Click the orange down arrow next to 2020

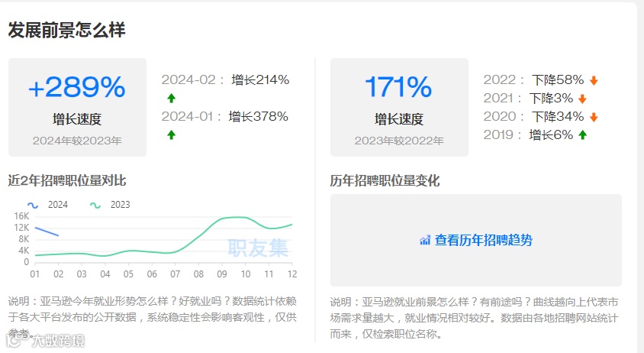594,118
